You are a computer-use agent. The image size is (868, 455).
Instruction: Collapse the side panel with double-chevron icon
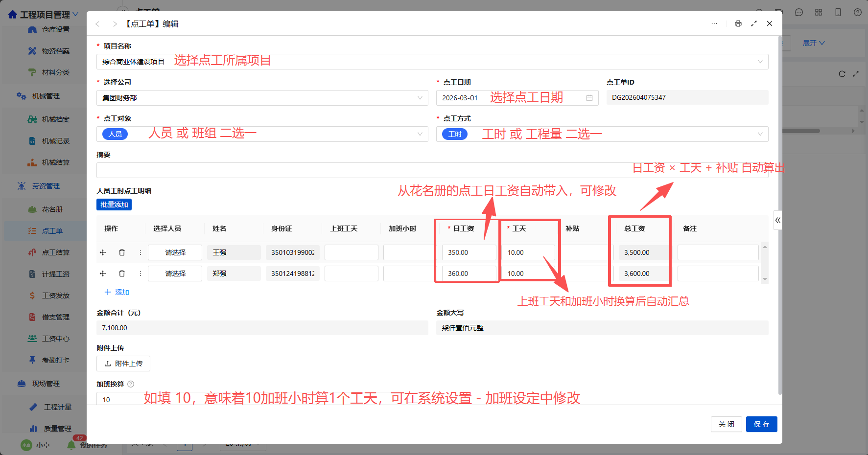pyautogui.click(x=778, y=220)
